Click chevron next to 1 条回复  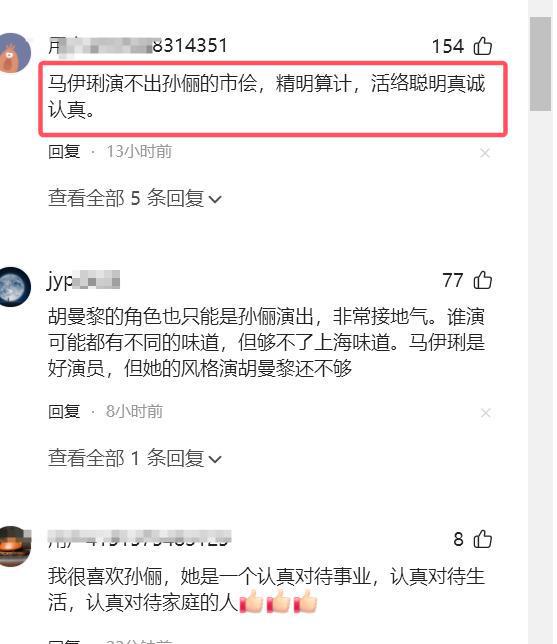[x=215, y=459]
